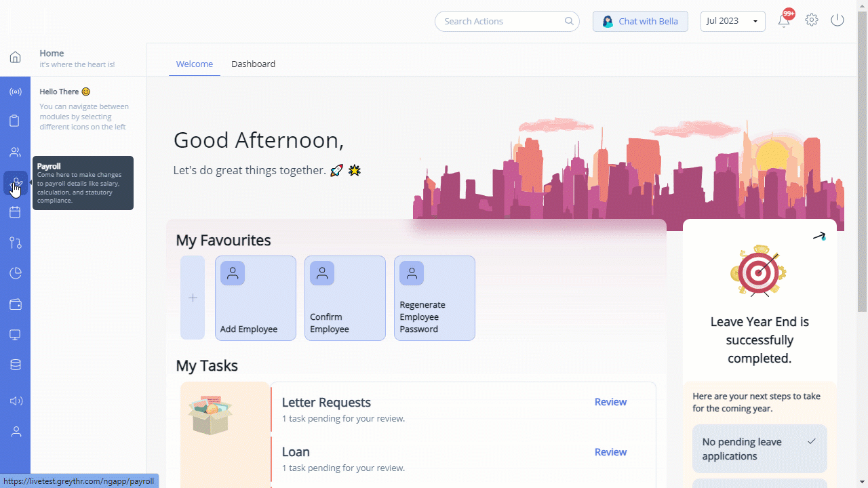Review the Loan task
The image size is (868, 488).
point(610,452)
